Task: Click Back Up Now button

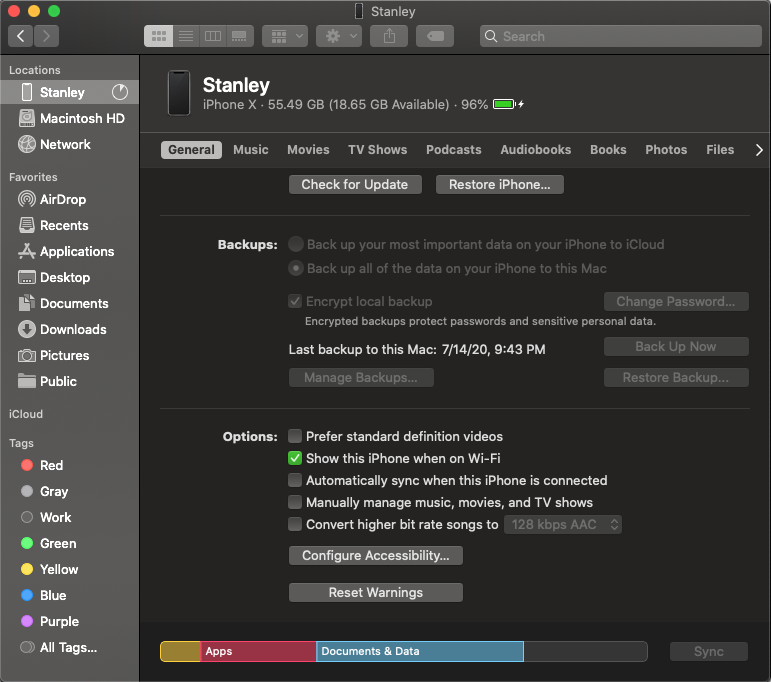Action: pos(676,346)
